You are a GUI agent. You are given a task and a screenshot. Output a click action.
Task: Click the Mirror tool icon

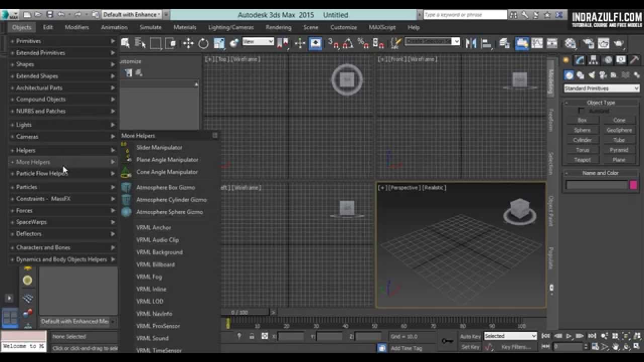[x=471, y=44]
